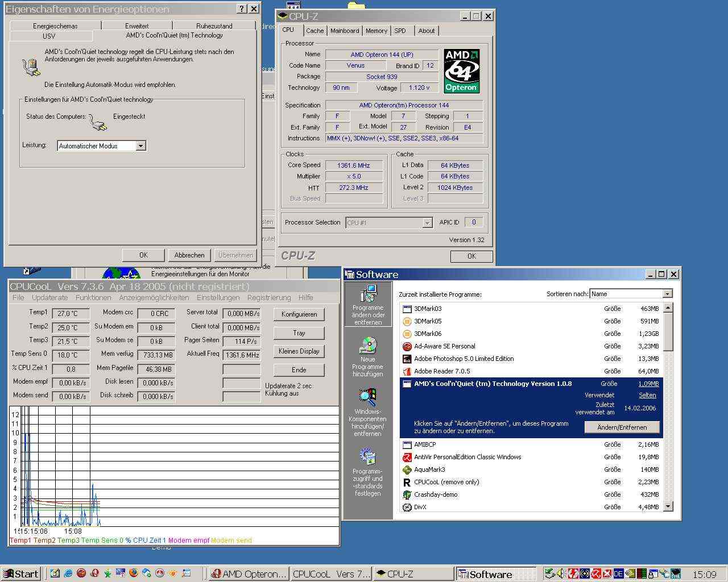Click the AMD64 Opteron logo in CPU-Z
Viewport: 728px width, 582px height.
[x=461, y=71]
